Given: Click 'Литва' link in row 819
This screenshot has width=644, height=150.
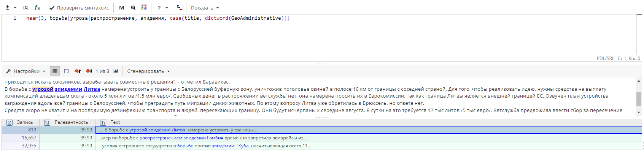Looking at the screenshot, I should (178, 130).
